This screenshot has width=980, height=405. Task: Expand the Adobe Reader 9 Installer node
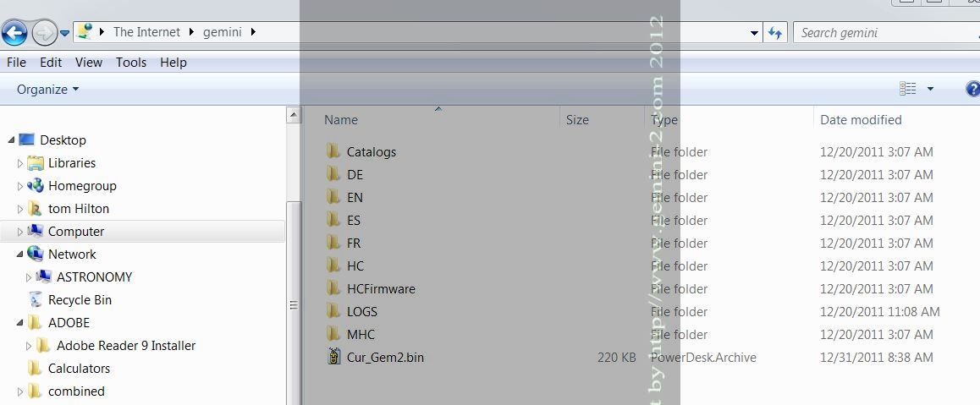30,346
